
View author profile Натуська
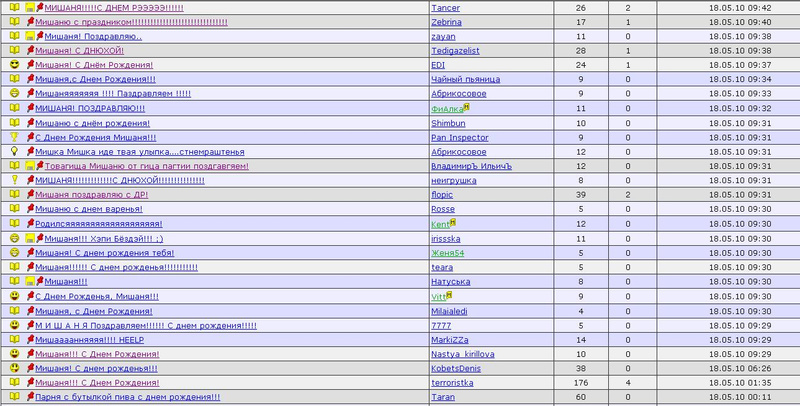tap(451, 282)
